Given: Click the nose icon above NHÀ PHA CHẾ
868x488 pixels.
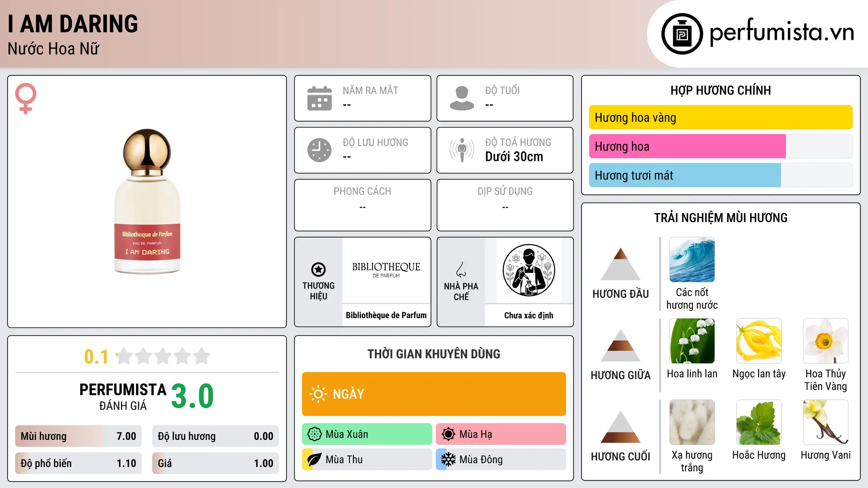Looking at the screenshot, I should pos(461,269).
